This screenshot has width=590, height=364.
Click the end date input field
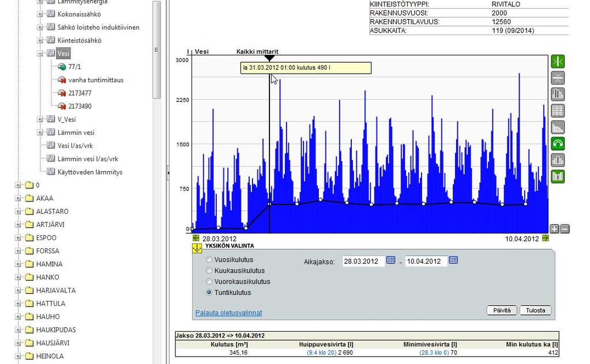click(x=426, y=261)
